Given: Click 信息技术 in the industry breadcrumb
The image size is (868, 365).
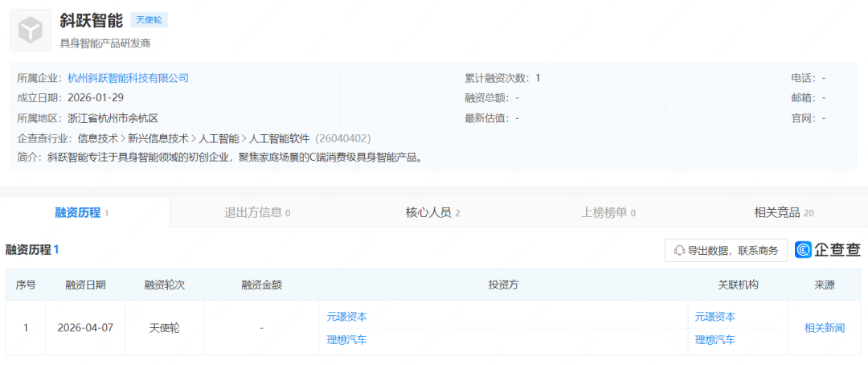Looking at the screenshot, I should pyautogui.click(x=98, y=138).
